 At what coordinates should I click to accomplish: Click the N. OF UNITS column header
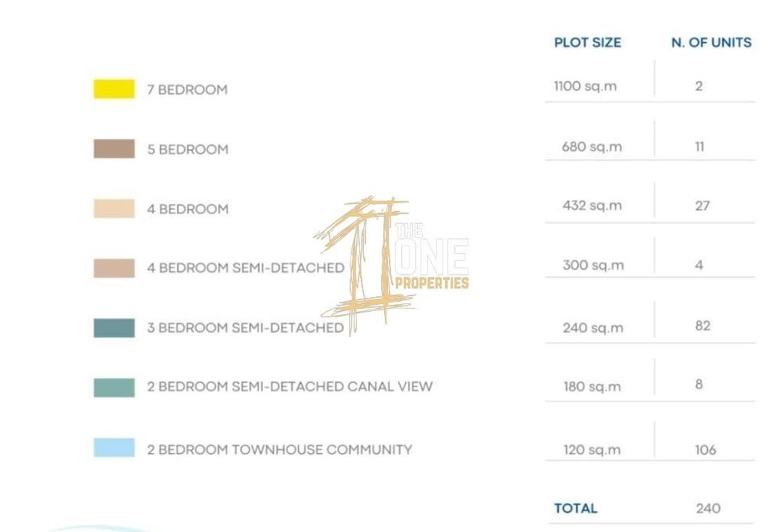711,43
